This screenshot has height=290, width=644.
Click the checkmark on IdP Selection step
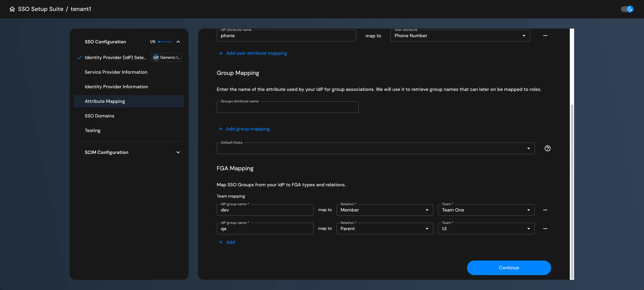pyautogui.click(x=79, y=57)
